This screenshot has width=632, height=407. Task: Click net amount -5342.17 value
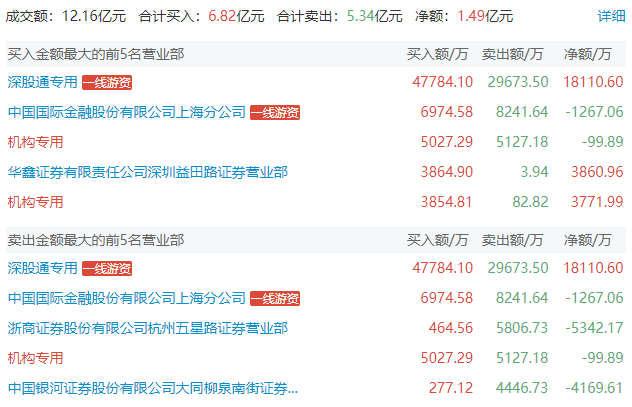(x=594, y=328)
